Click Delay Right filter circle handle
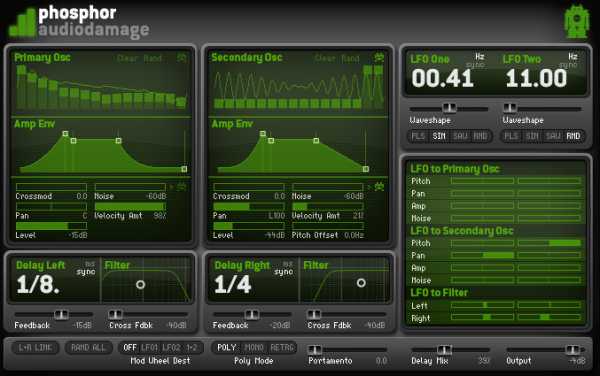Viewport: 600px width, 376px height. point(361,283)
